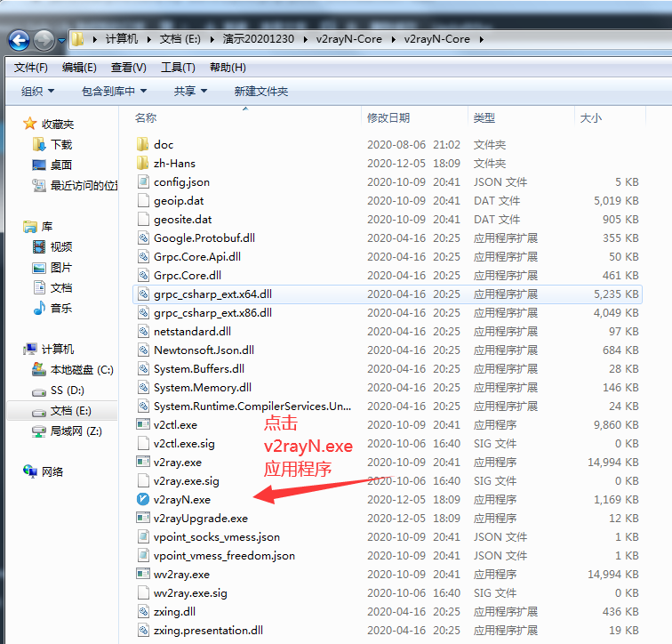Expand the 包含到库中 dropdown
672x644 pixels.
(x=114, y=91)
